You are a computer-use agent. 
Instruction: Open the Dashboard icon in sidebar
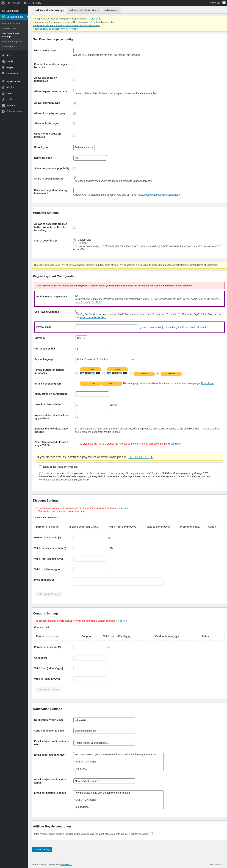[x=3, y=11]
